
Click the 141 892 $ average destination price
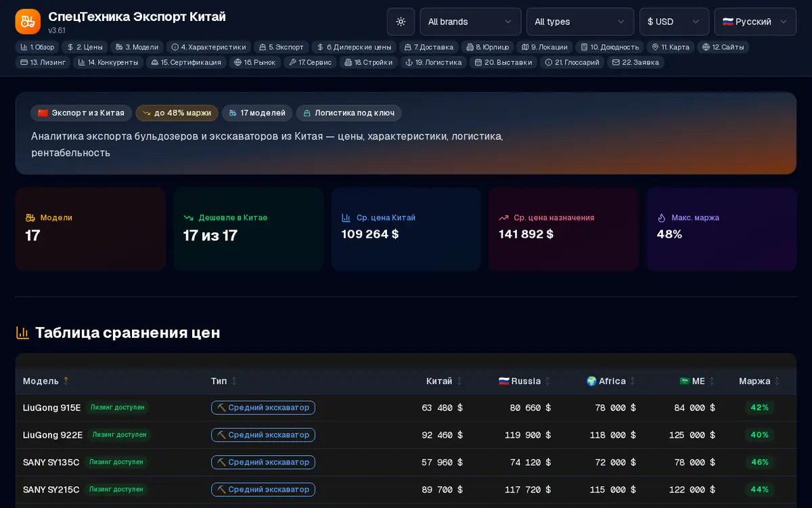coord(526,234)
